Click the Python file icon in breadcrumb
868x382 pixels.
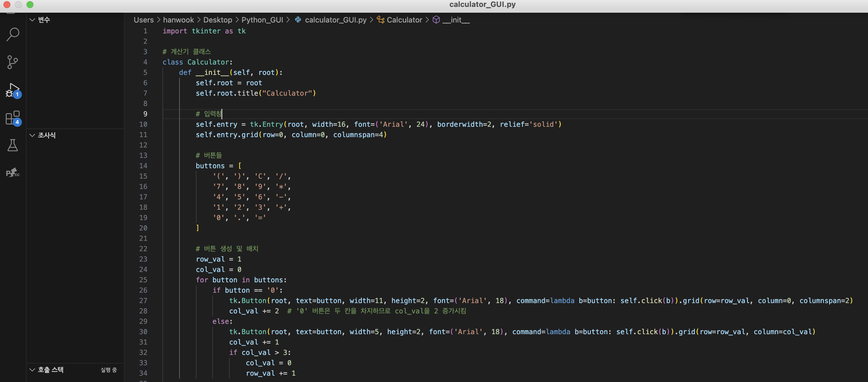coord(298,20)
